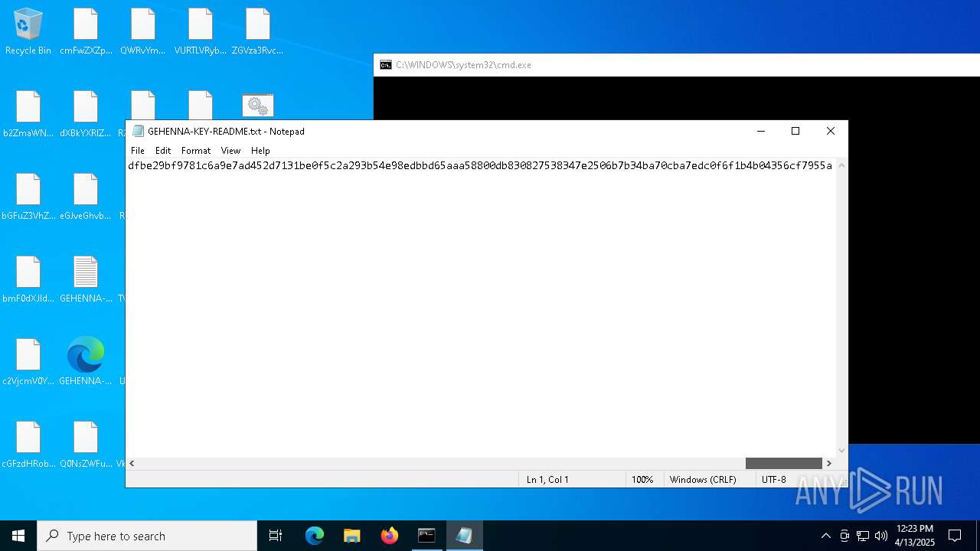The image size is (980, 551).
Task: Minimize the Notepad window
Action: (x=761, y=131)
